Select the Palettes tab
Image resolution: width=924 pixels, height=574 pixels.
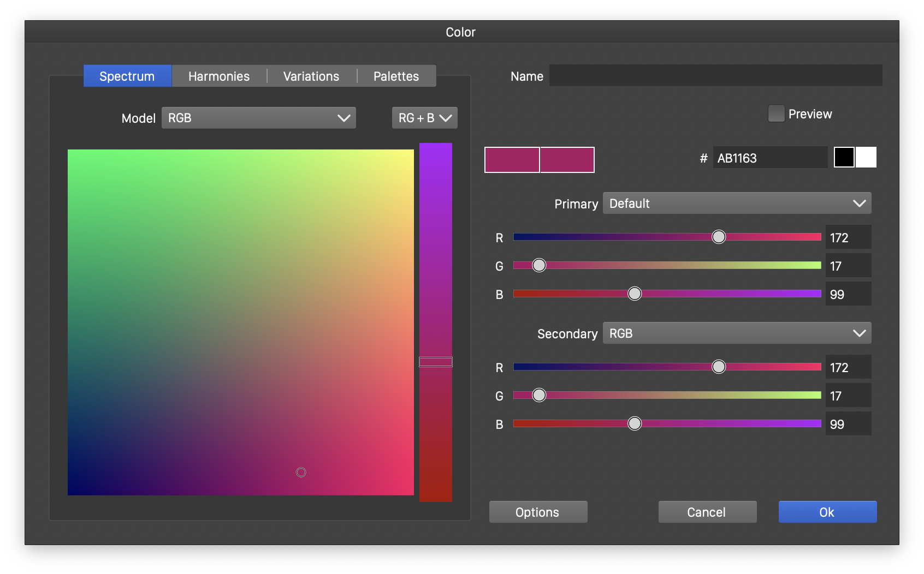(396, 76)
